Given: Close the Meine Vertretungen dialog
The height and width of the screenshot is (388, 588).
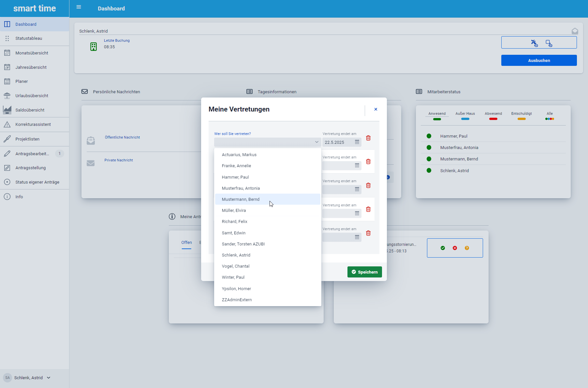Looking at the screenshot, I should pyautogui.click(x=376, y=110).
